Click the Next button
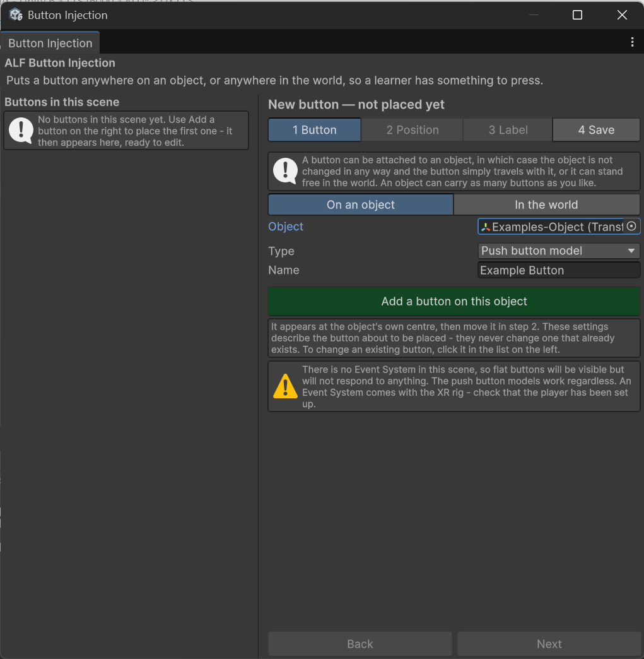Image resolution: width=644 pixels, height=659 pixels. pos(549,644)
